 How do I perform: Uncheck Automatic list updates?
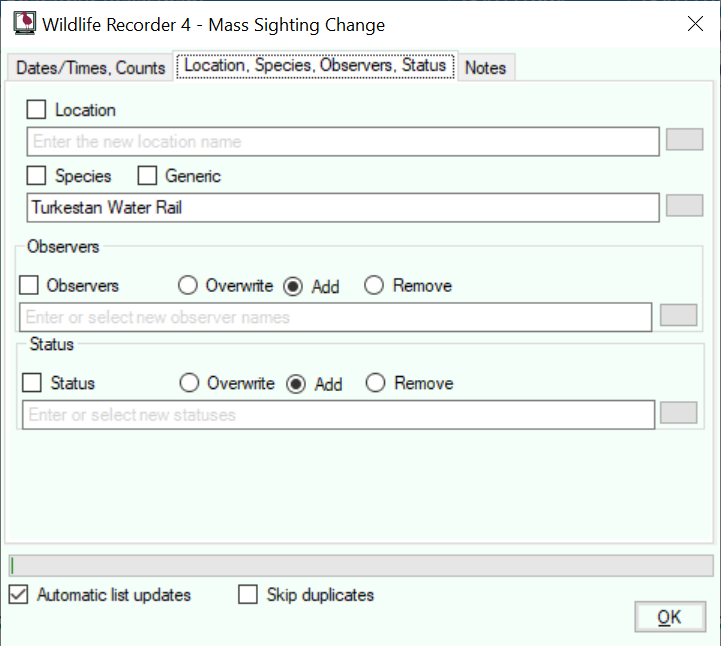[x=18, y=595]
